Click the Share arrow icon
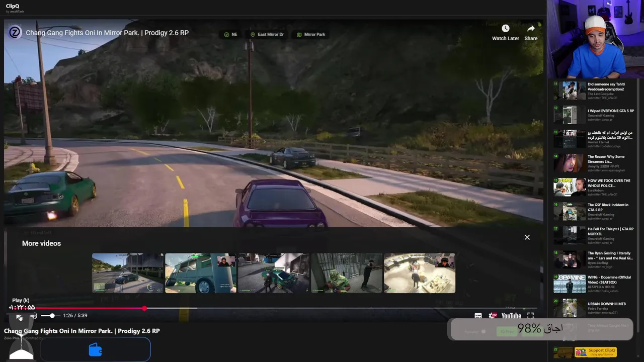The height and width of the screenshot is (362, 644). 531,29
